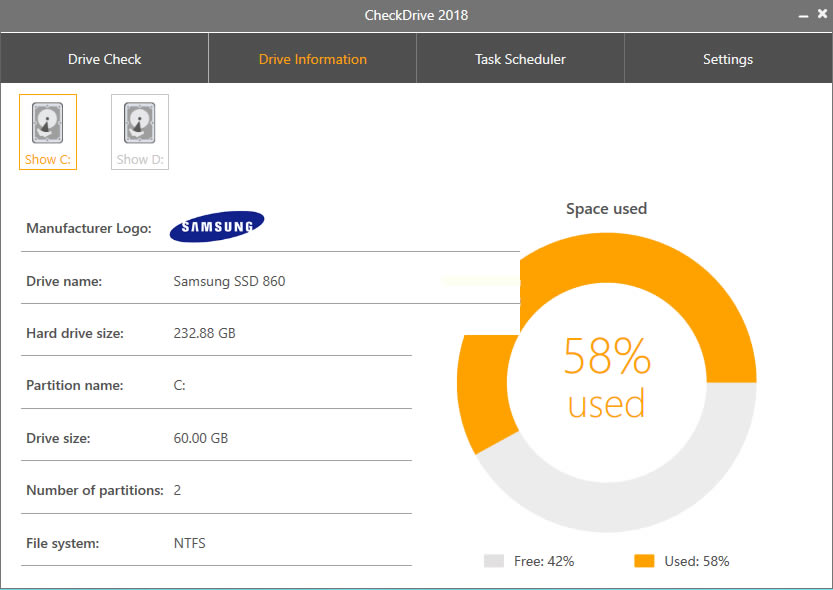Click the CheckDrive 2018 window title
This screenshot has height=590, width=833.
(x=416, y=15)
